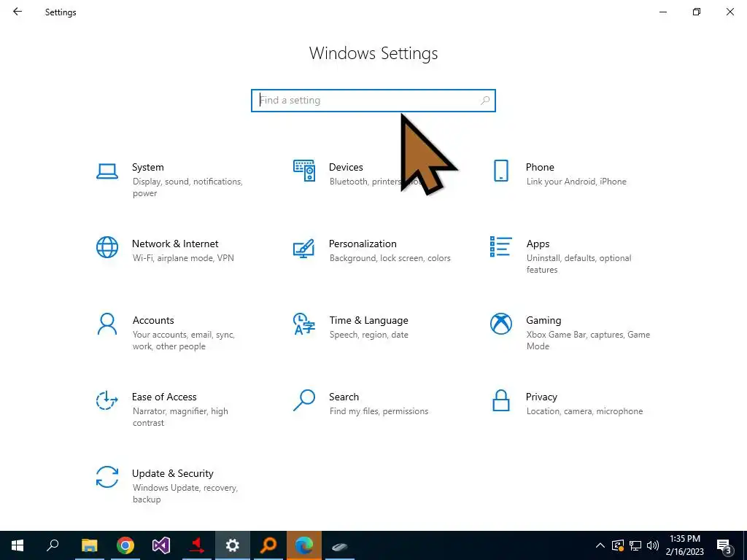The image size is (747, 560).
Task: Click 'Background, lock screen, colors' description
Action: (390, 258)
